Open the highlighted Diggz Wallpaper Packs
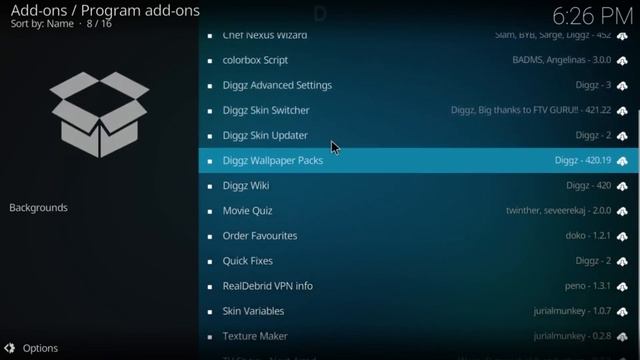The height and width of the screenshot is (360, 640). 418,160
